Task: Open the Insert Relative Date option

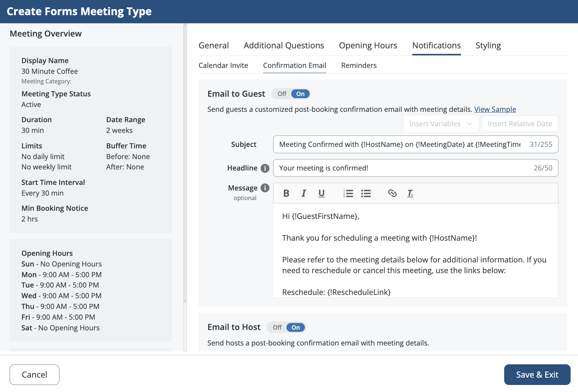Action: click(x=519, y=124)
